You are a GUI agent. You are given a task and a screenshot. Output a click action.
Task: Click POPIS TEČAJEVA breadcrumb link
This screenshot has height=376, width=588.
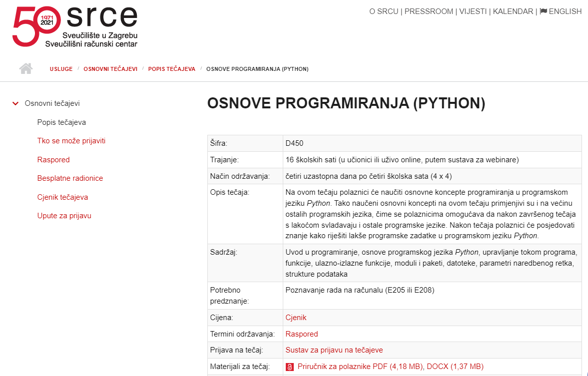point(171,69)
